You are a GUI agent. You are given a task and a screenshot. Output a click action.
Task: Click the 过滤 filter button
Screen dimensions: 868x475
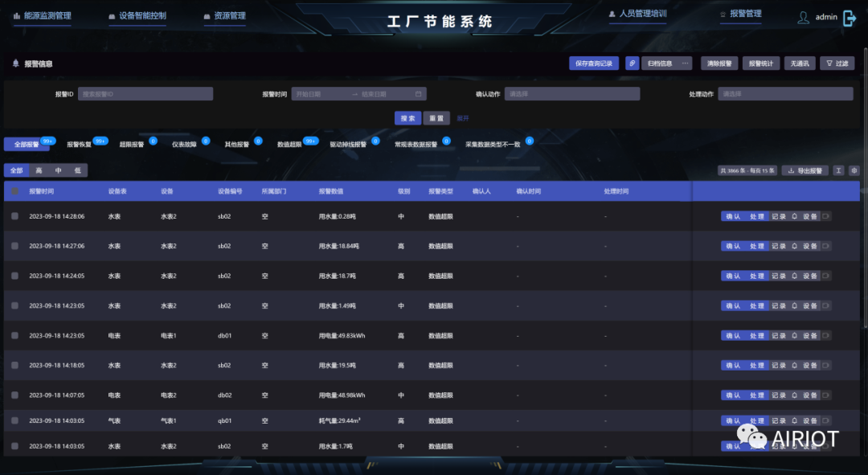pyautogui.click(x=837, y=63)
